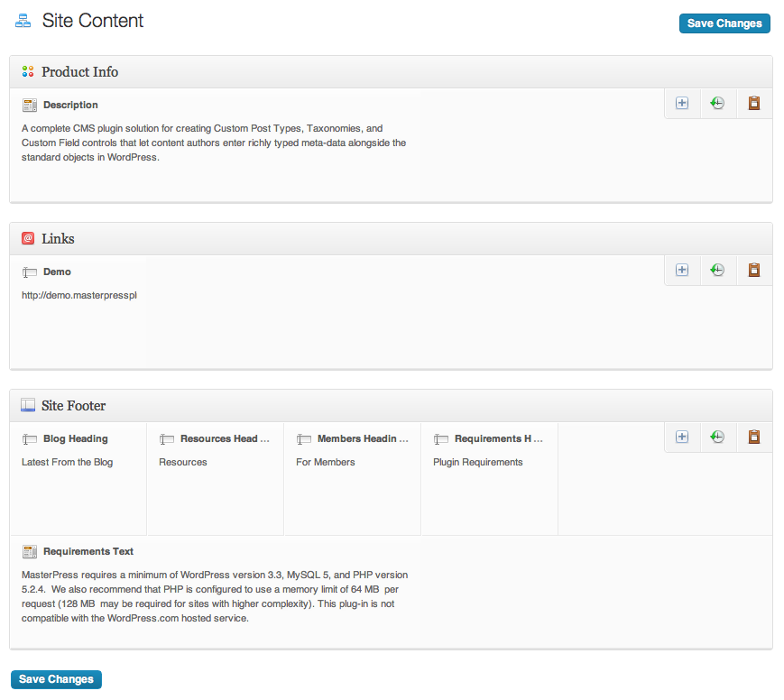Click the bottom Save Changes button
The image size is (784, 700).
coord(56,679)
